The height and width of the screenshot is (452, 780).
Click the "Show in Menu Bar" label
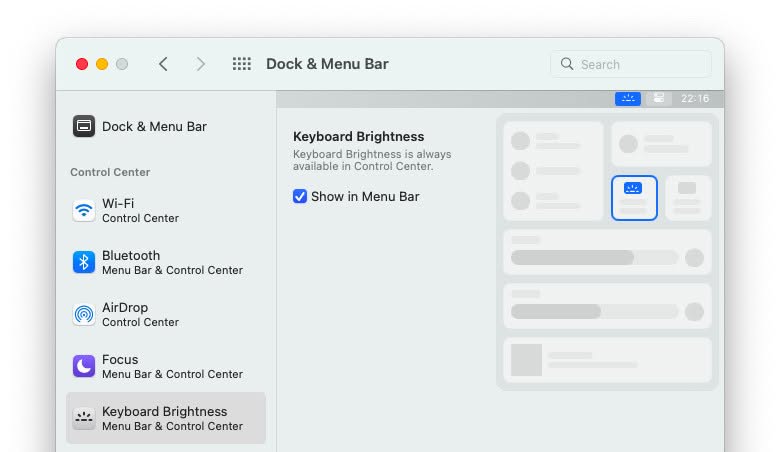tap(365, 196)
